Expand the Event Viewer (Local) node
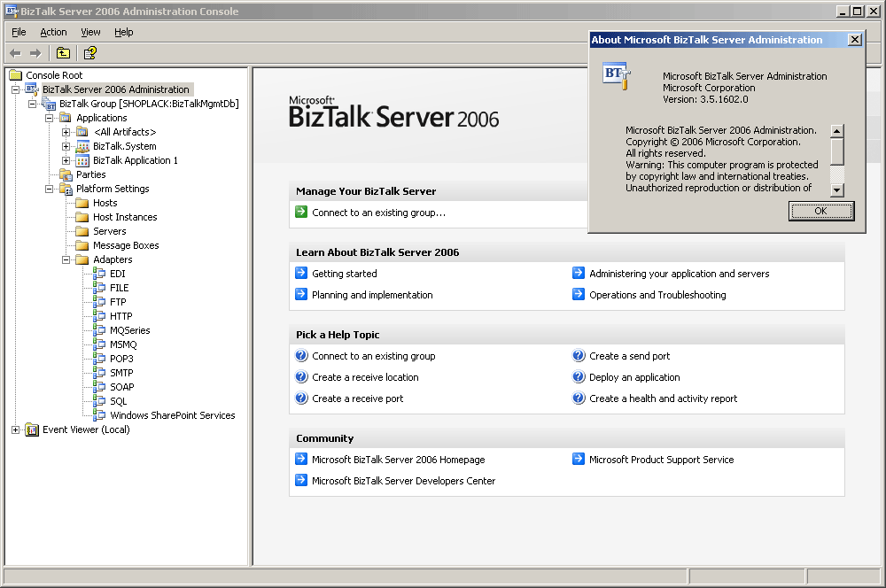This screenshot has height=588, width=886. pos(15,429)
